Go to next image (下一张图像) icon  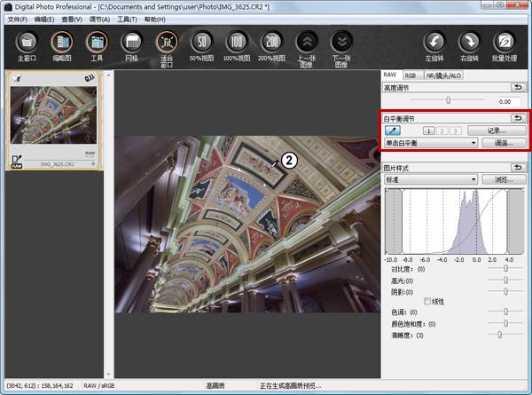(341, 43)
